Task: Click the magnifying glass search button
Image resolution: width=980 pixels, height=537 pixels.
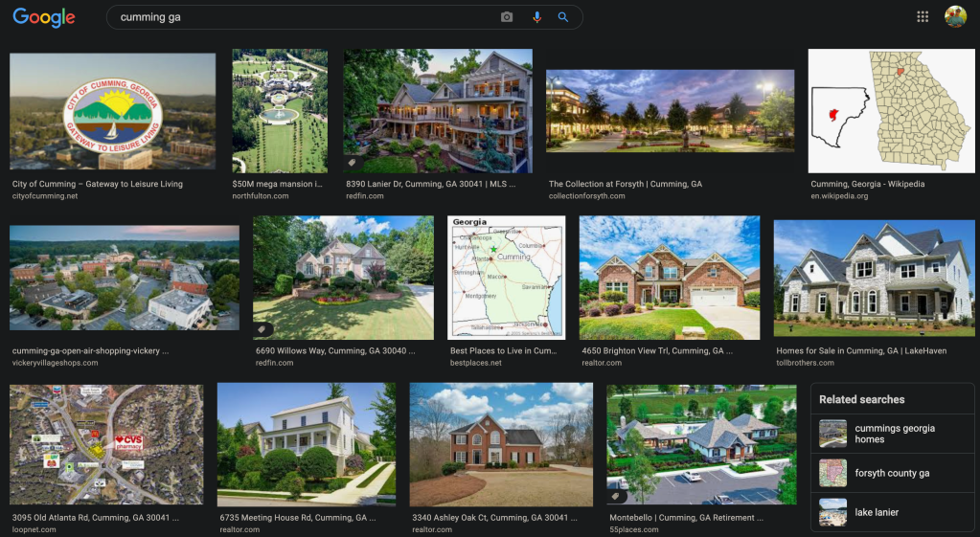Action: (x=563, y=17)
